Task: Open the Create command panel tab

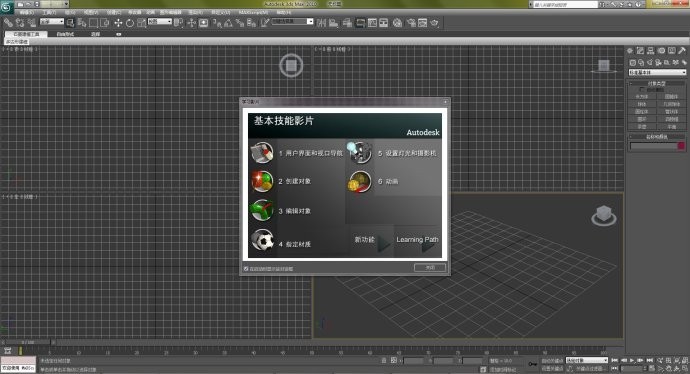Action: point(630,51)
